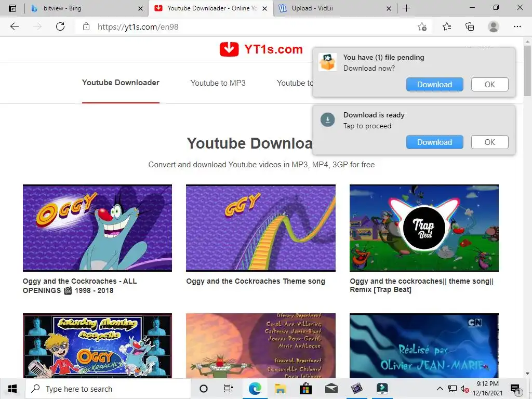Click the site lock icon in address bar

[x=86, y=26]
